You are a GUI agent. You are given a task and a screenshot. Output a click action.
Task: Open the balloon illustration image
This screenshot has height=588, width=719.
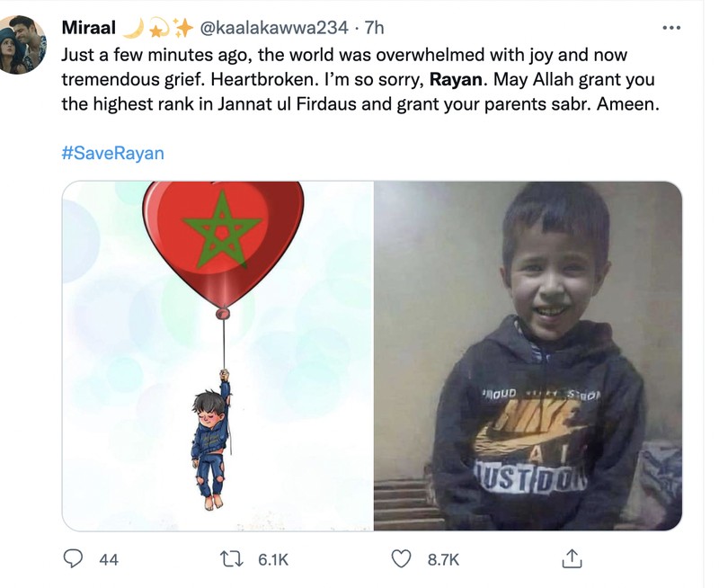click(x=217, y=355)
